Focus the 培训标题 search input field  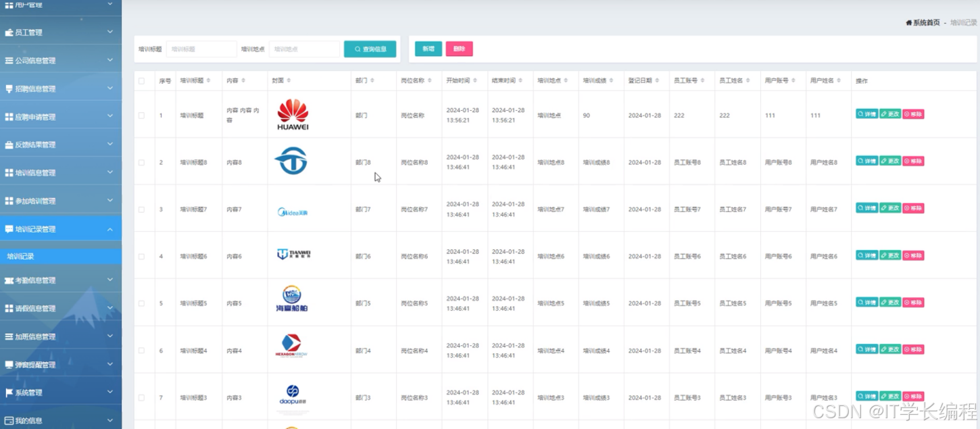[x=201, y=49]
